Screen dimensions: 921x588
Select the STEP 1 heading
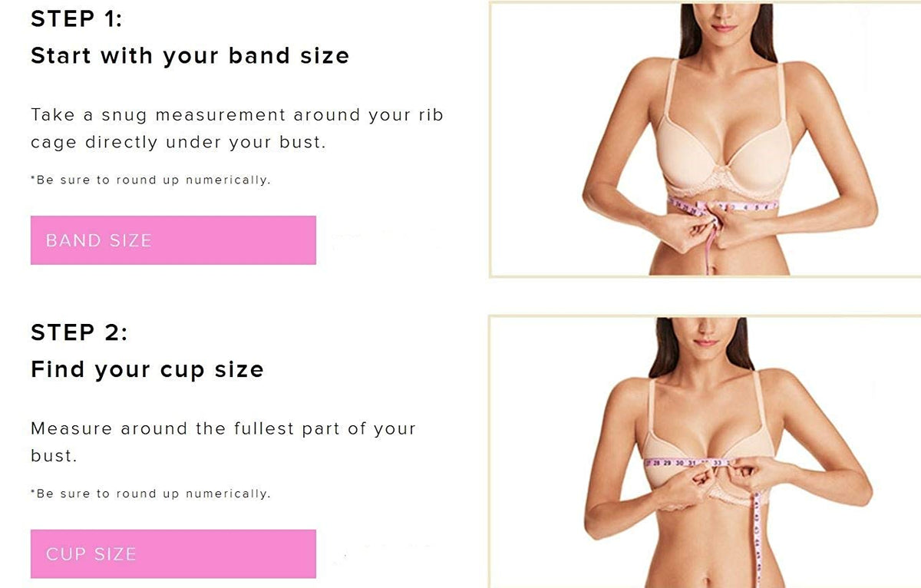(x=77, y=19)
